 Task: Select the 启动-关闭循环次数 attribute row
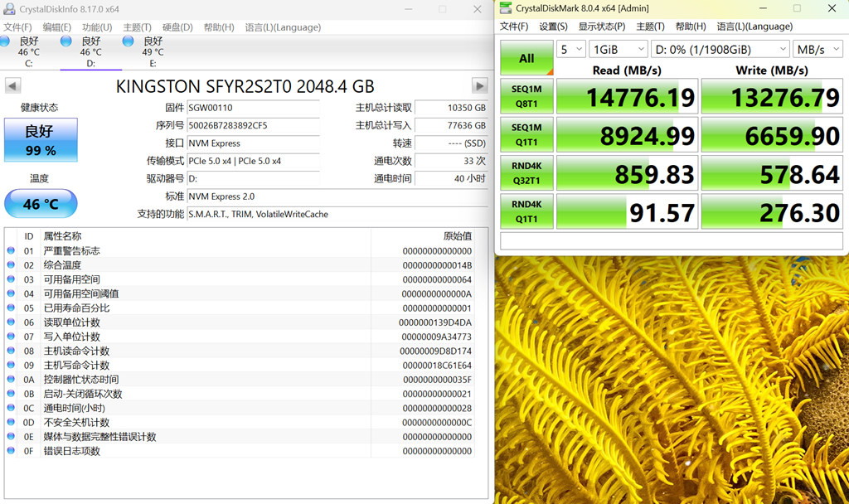pos(240,394)
